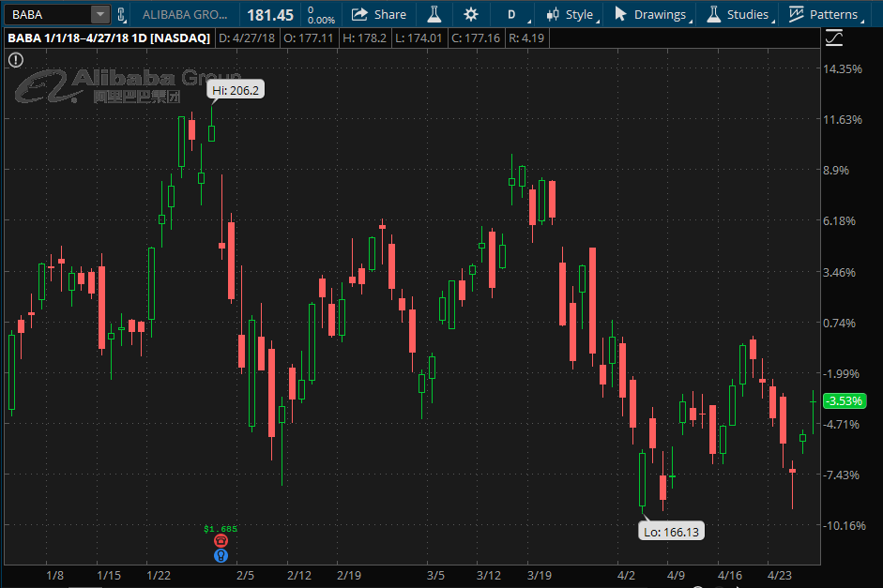Click the 1/8 date label on time axis
This screenshot has height=588, width=883.
(54, 576)
